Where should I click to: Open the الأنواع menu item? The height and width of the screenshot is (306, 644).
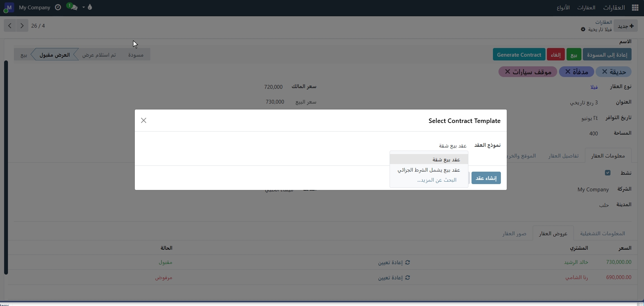click(x=563, y=8)
